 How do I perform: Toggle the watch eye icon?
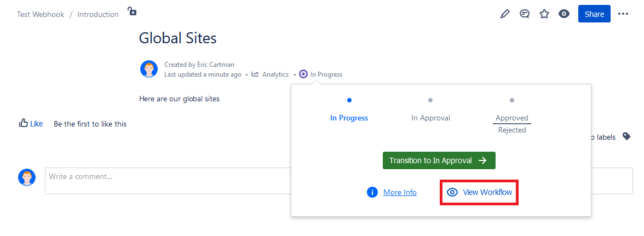(x=564, y=14)
